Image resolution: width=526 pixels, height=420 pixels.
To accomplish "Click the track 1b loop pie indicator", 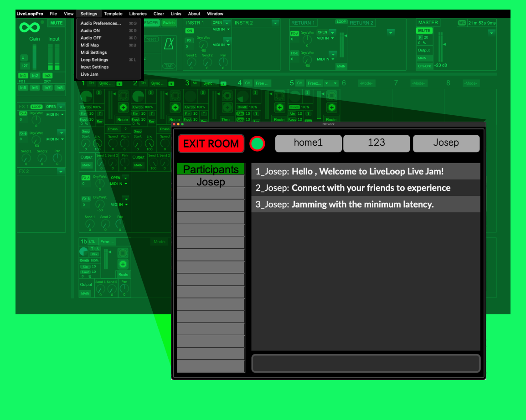I will (83, 251).
